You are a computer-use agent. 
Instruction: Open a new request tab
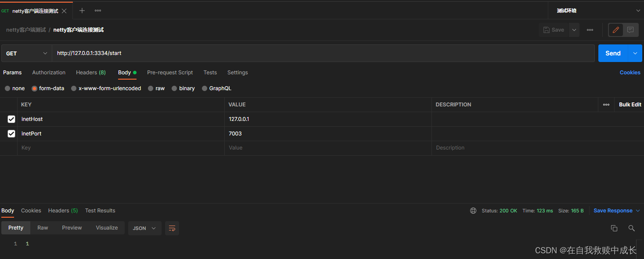[x=82, y=11]
